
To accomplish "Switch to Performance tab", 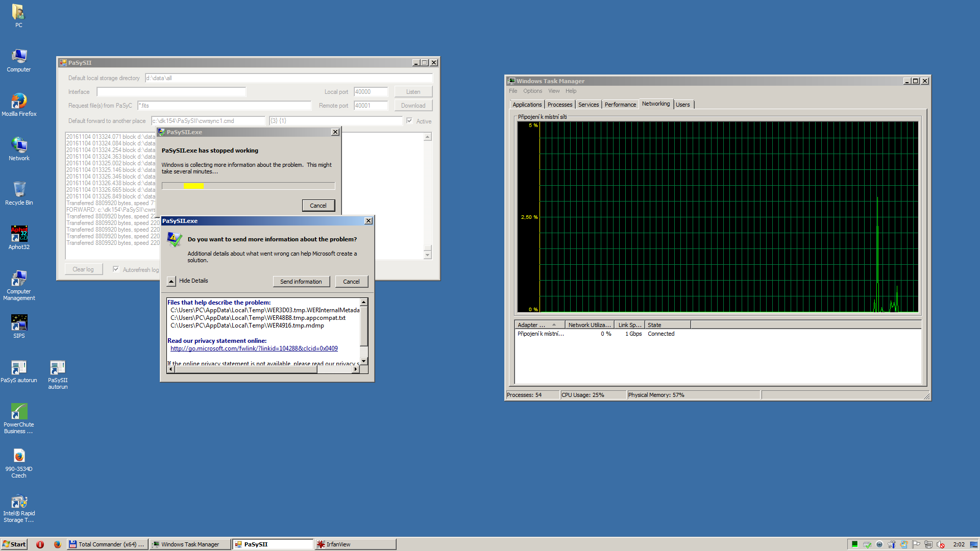I will click(x=620, y=105).
